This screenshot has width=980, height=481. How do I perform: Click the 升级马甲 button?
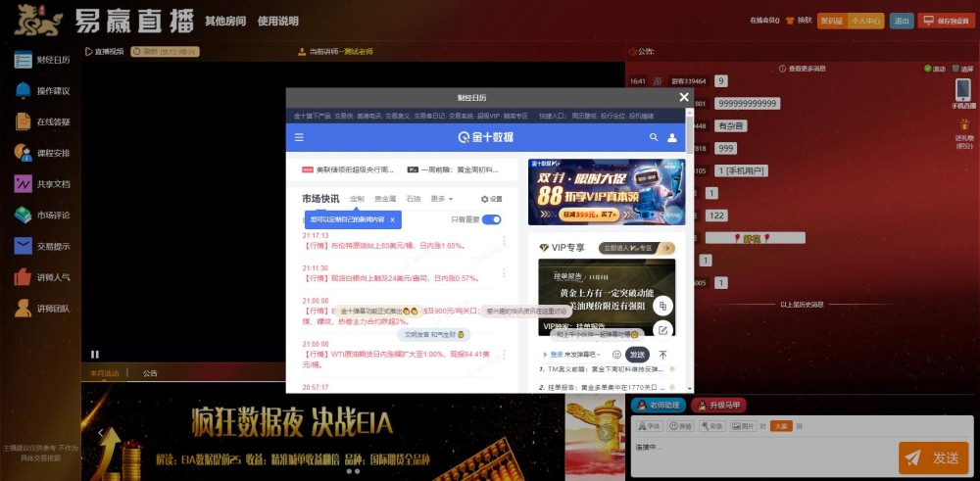click(718, 405)
